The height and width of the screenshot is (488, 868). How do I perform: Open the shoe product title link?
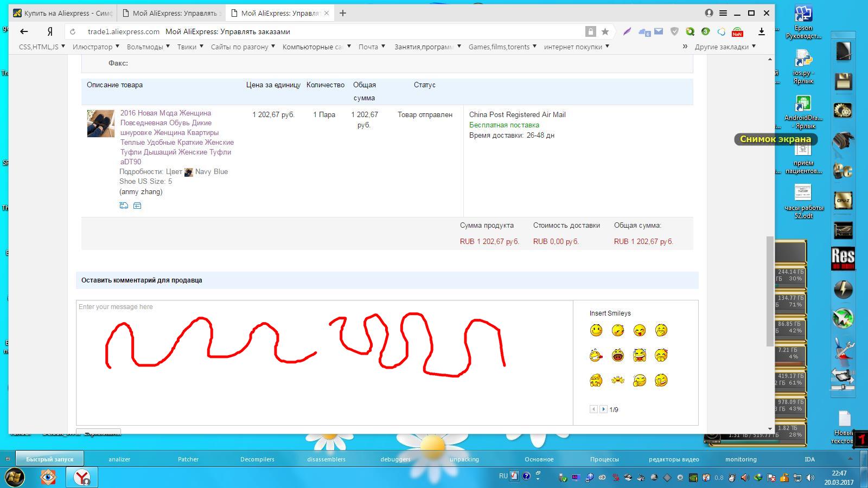point(177,137)
